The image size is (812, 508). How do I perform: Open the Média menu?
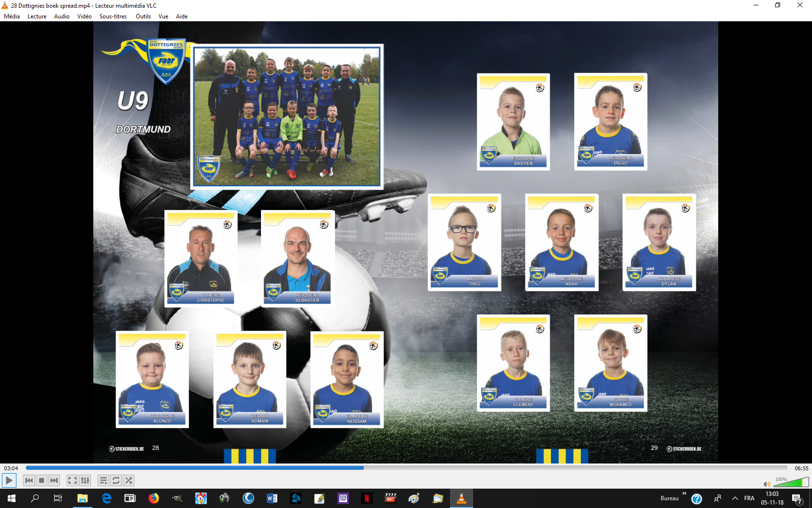tap(12, 16)
